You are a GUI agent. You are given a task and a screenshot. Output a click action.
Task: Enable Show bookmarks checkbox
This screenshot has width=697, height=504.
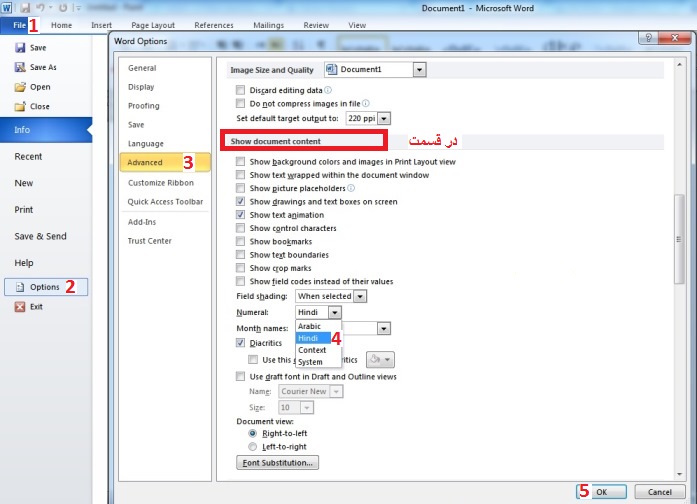[240, 241]
